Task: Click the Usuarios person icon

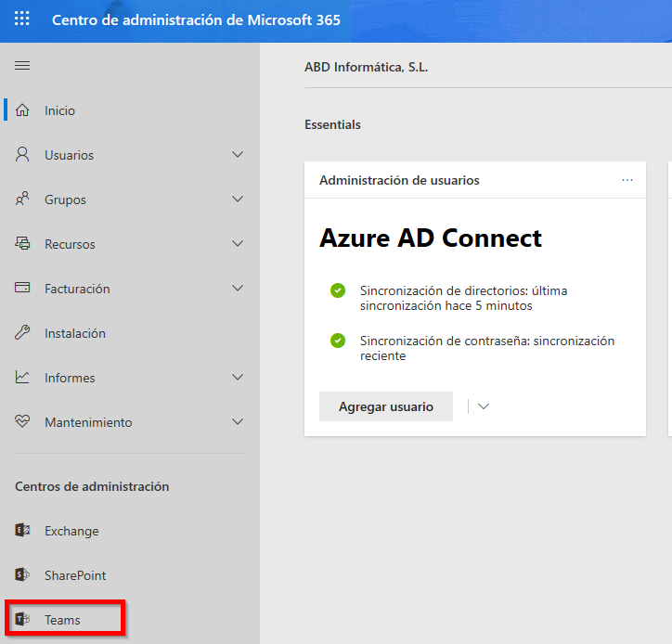Action: (x=22, y=154)
